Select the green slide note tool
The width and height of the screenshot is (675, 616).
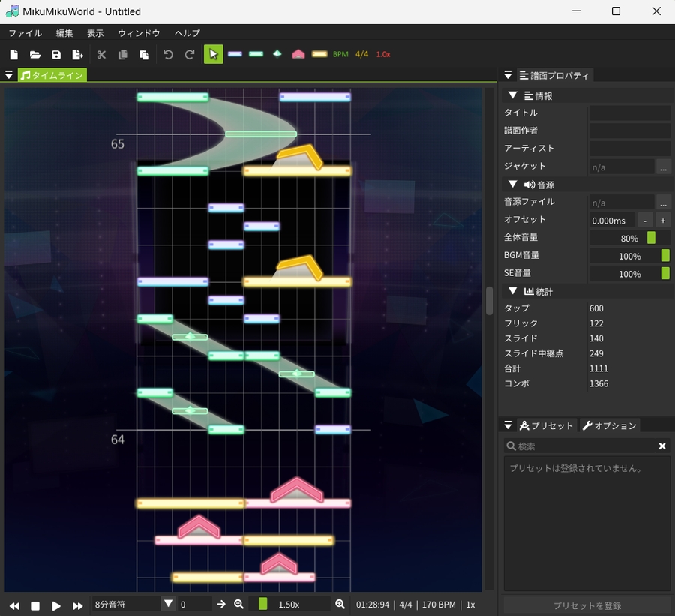[x=256, y=54]
